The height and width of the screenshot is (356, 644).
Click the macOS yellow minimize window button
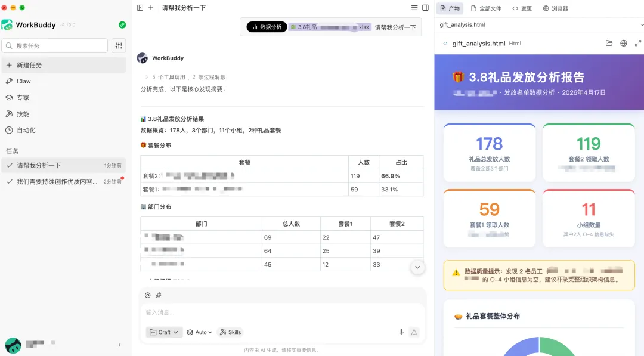(x=13, y=7)
